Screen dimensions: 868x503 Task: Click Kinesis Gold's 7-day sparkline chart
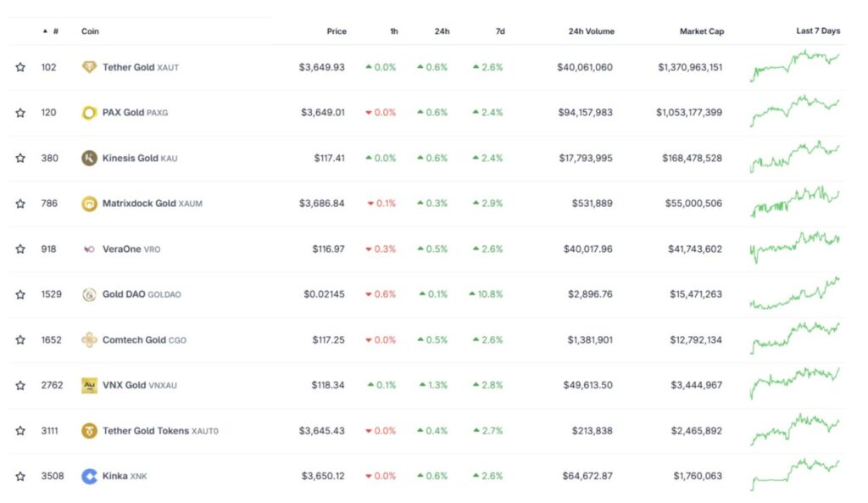point(794,157)
